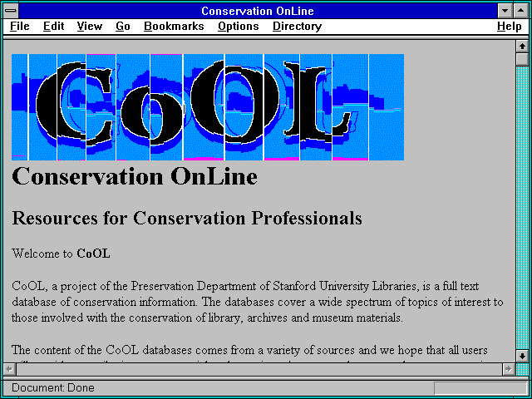Open the Help menu
The image size is (532, 399).
[x=510, y=27]
